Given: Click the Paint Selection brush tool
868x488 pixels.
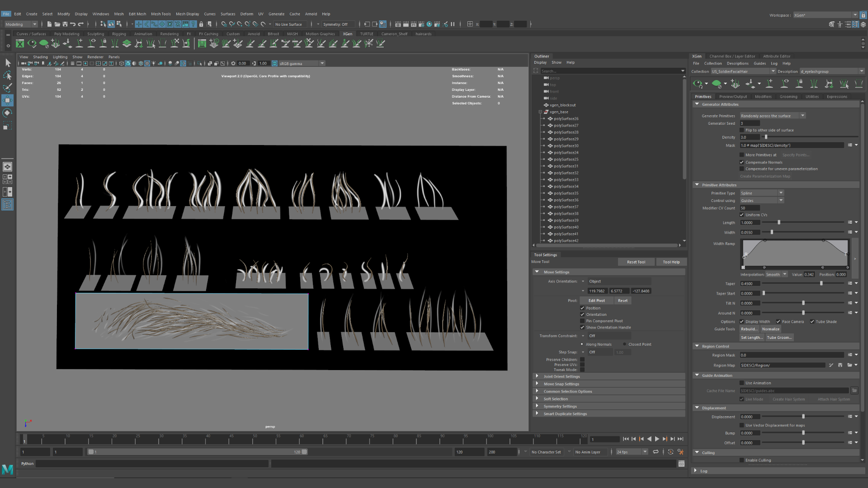Looking at the screenshot, I should point(8,88).
